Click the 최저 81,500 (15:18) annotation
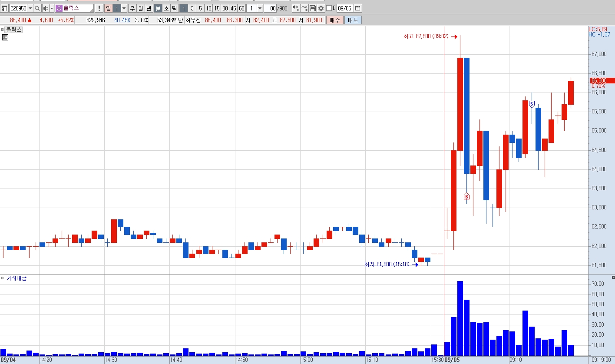 pos(387,264)
